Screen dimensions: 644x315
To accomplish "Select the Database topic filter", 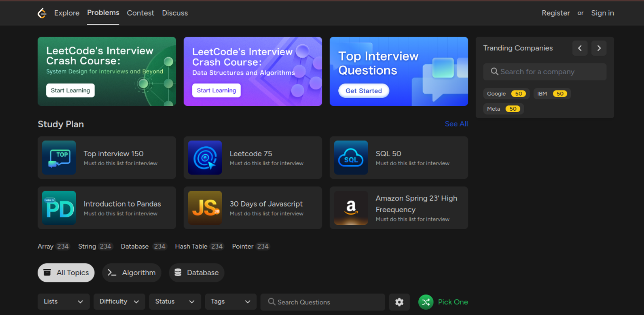I will [196, 273].
